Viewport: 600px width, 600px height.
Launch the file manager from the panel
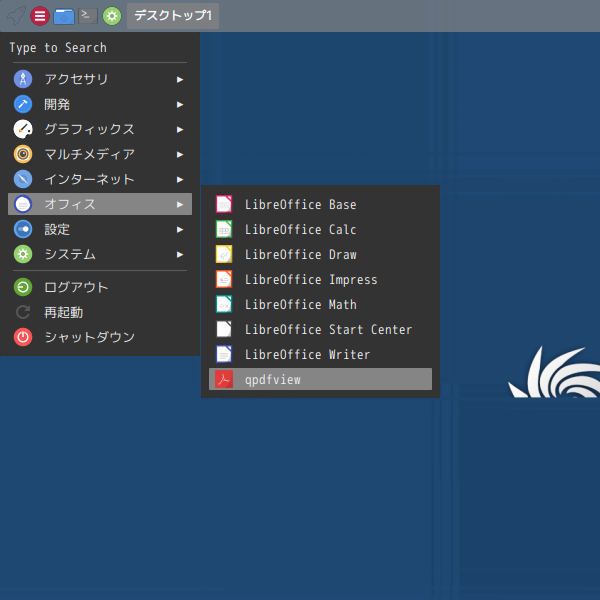click(64, 16)
